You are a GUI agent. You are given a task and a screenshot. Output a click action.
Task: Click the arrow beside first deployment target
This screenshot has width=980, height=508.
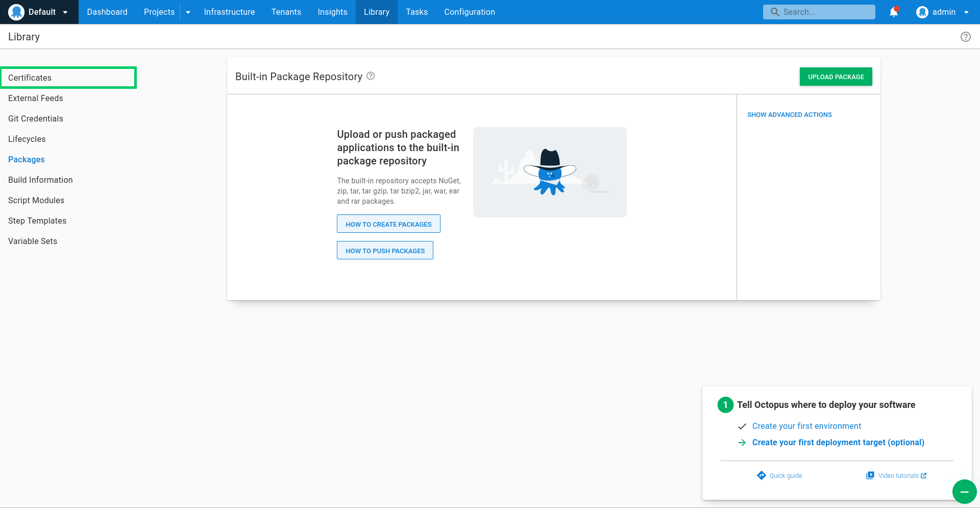click(742, 443)
